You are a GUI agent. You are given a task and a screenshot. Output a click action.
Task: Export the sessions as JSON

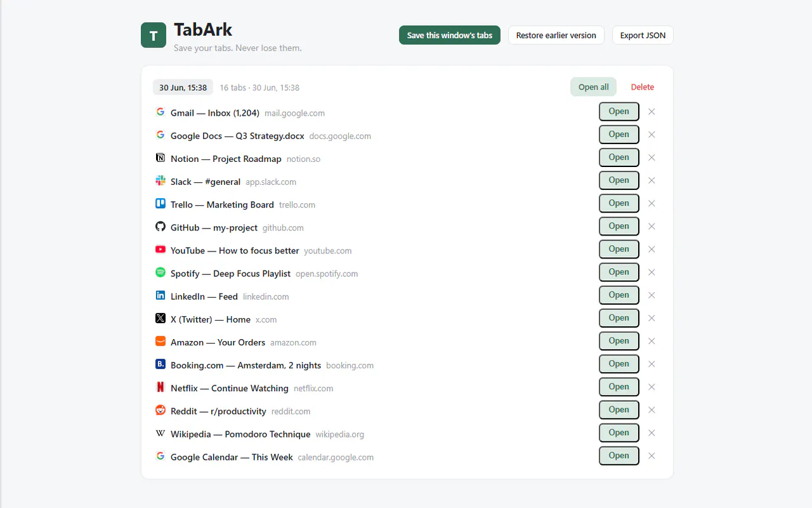tap(643, 35)
